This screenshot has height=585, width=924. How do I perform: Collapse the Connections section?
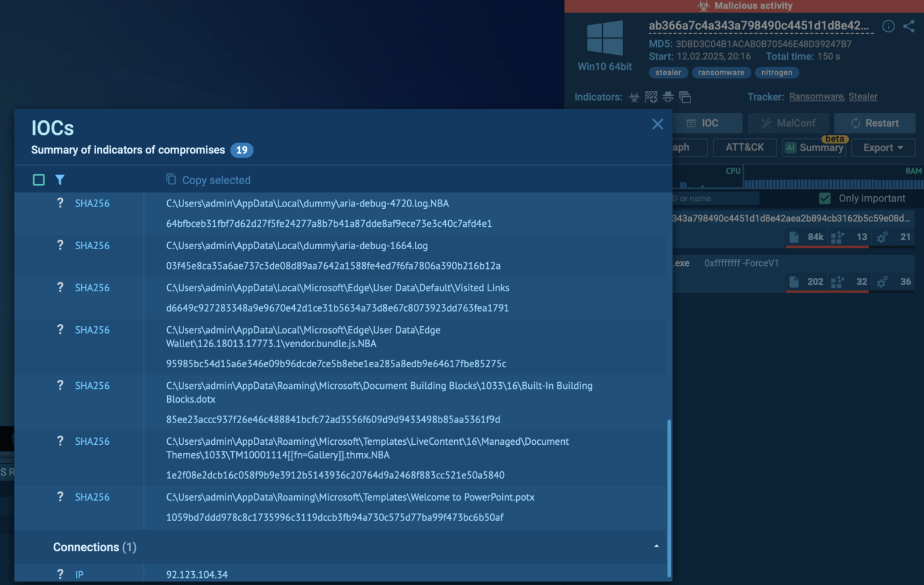pos(656,546)
